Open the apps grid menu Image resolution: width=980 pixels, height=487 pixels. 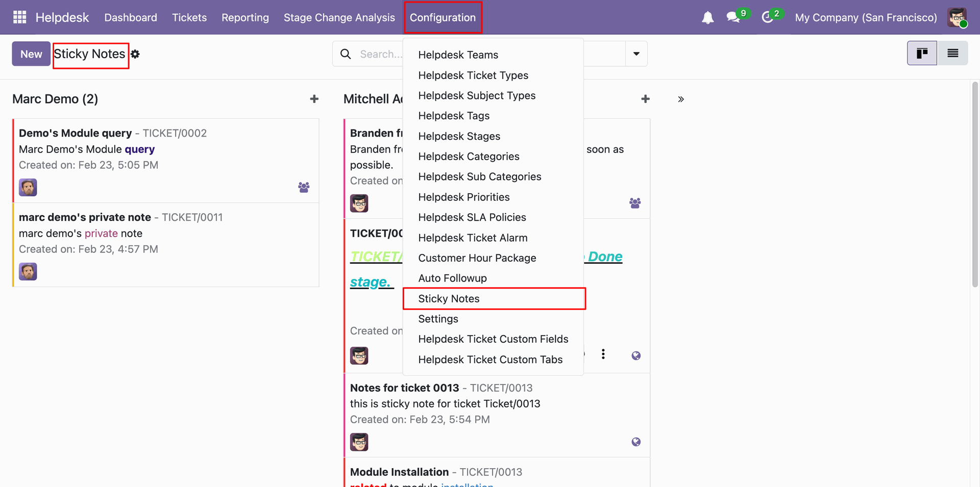coord(19,17)
